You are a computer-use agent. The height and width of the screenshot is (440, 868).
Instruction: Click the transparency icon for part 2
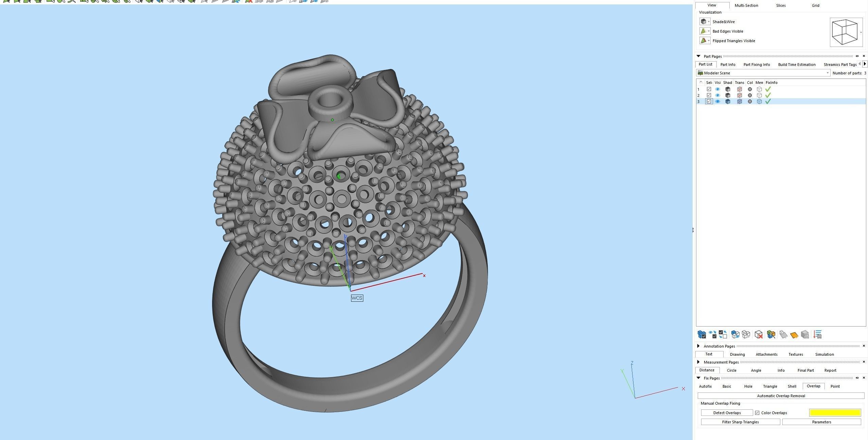(x=740, y=95)
